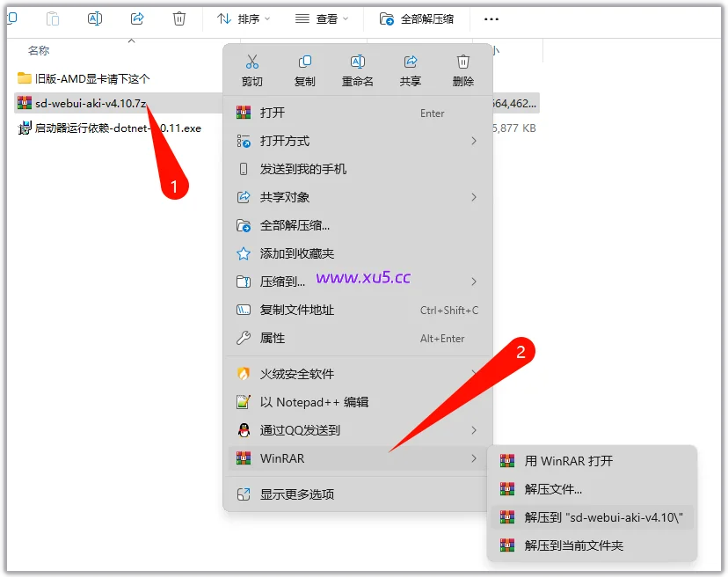Click the Cut scissors icon in context menu
This screenshot has height=578, width=728.
[252, 62]
